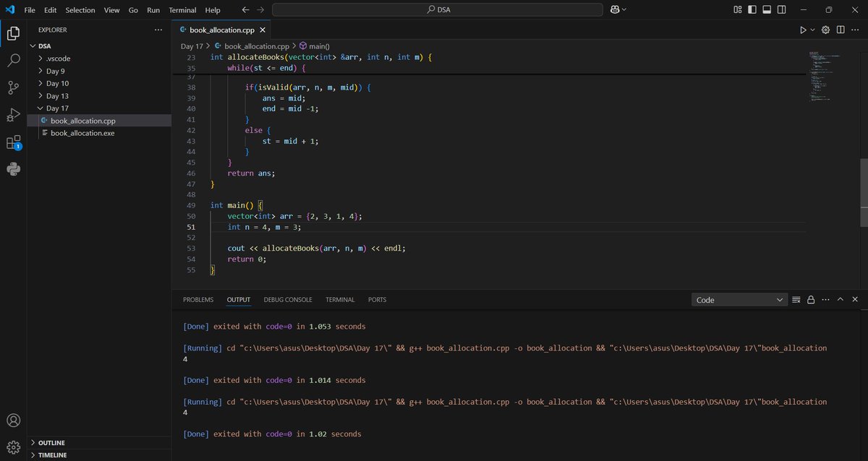Screen dimensions: 868x461
Task: Open the Run and Debug view
Action: (x=13, y=115)
